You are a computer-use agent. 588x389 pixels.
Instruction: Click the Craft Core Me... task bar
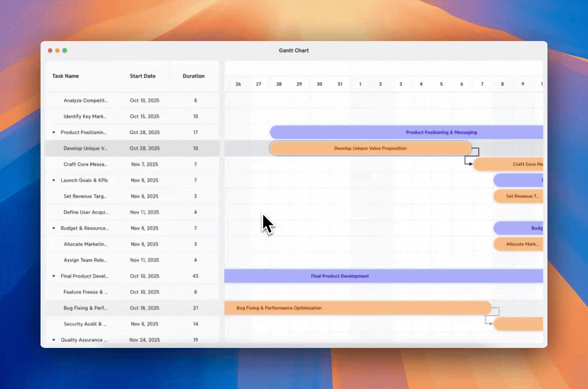tap(508, 164)
